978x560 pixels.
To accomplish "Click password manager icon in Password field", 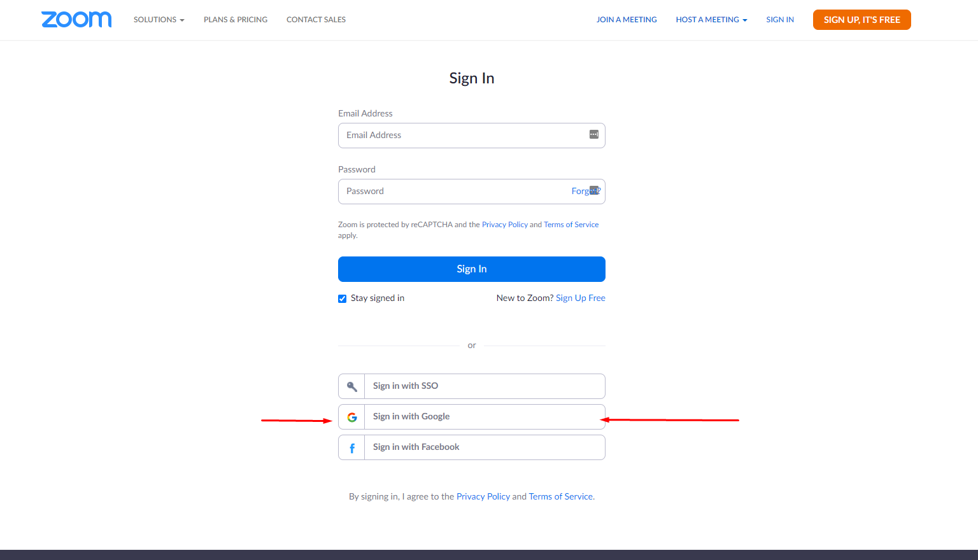I will [x=594, y=190].
